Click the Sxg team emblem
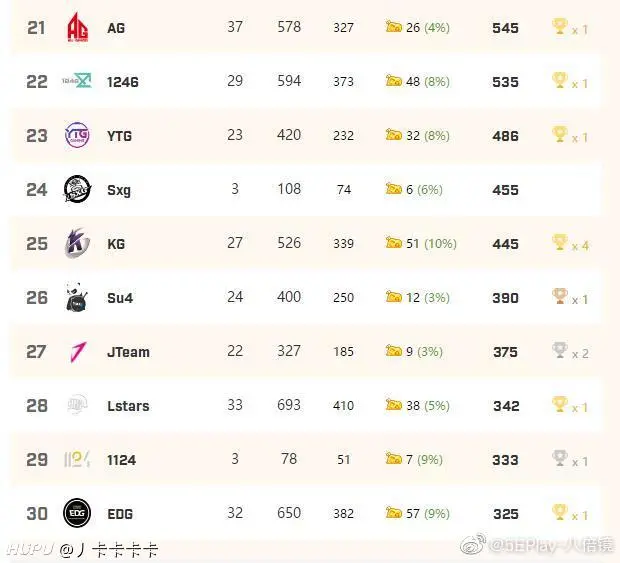Viewport: 620px width, 563px height. (x=78, y=189)
